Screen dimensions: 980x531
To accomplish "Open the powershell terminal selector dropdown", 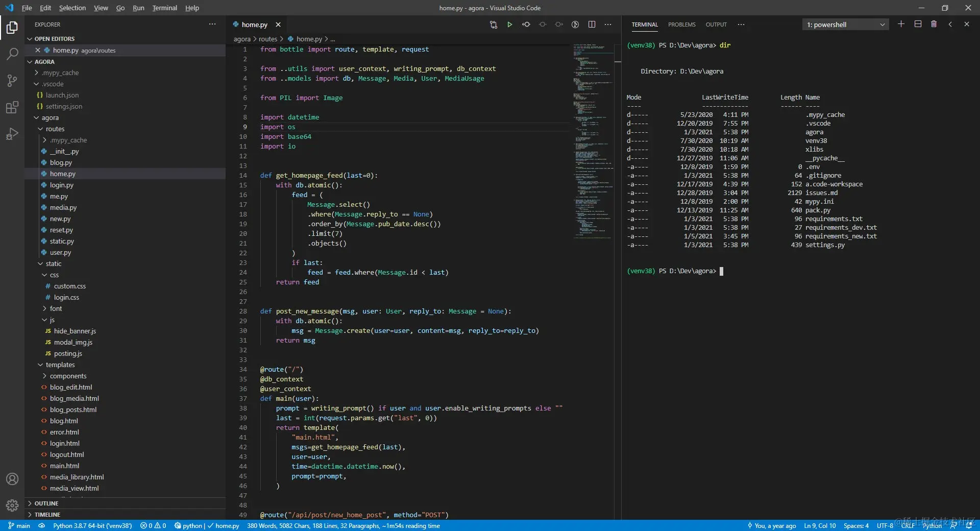I will click(845, 25).
